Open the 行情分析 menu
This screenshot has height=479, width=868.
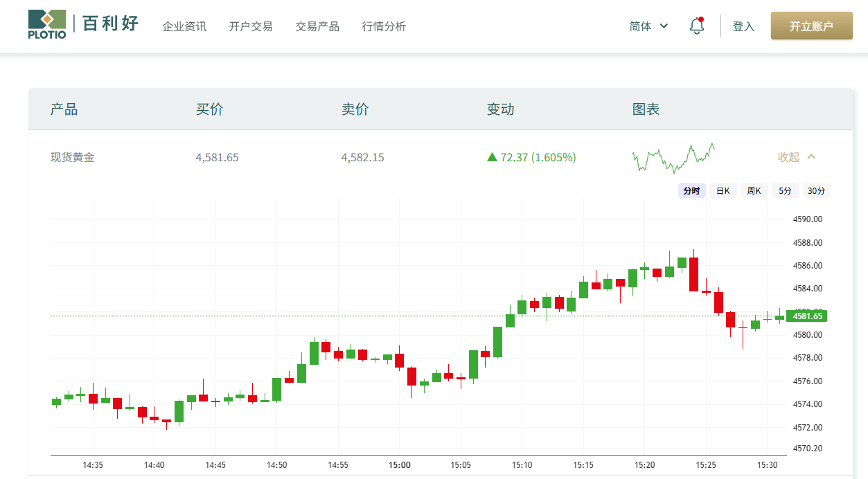click(x=384, y=26)
